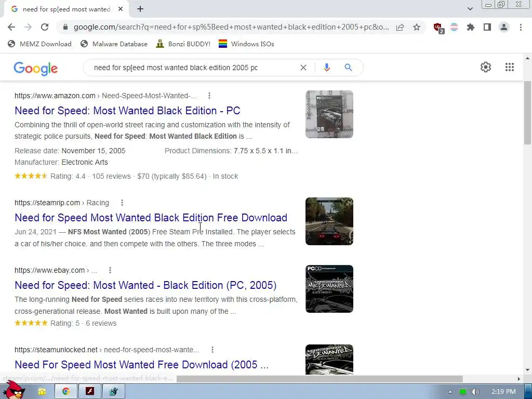Open Amazon Need for Speed Black Edition result
The width and height of the screenshot is (532, 399).
pos(128,111)
